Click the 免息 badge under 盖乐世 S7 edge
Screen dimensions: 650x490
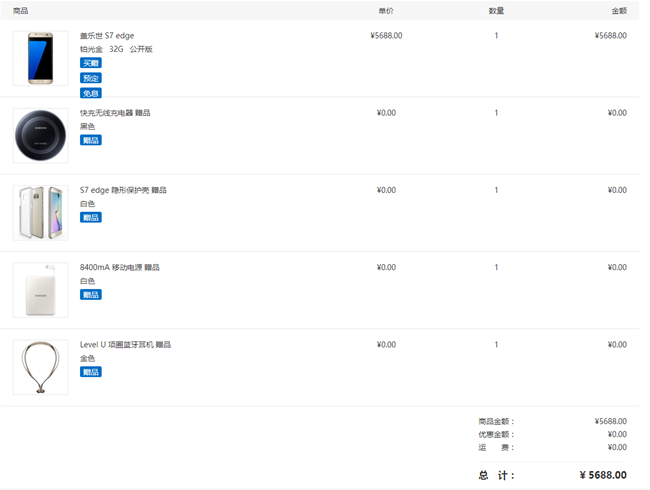click(x=91, y=93)
